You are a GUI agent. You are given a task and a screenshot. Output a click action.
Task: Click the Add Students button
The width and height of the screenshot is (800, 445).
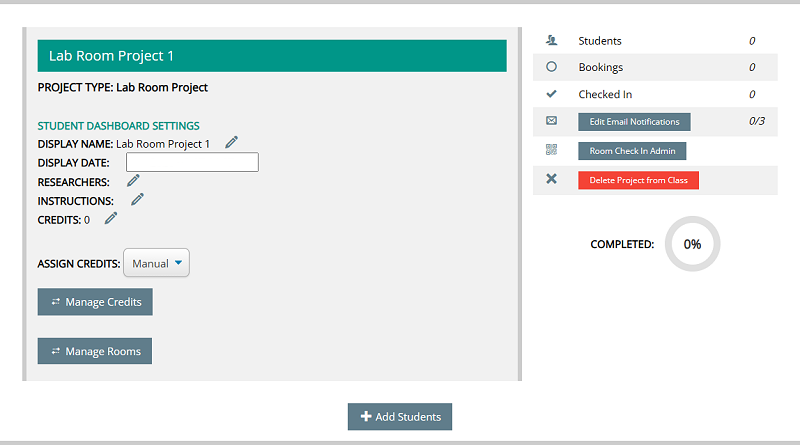400,417
